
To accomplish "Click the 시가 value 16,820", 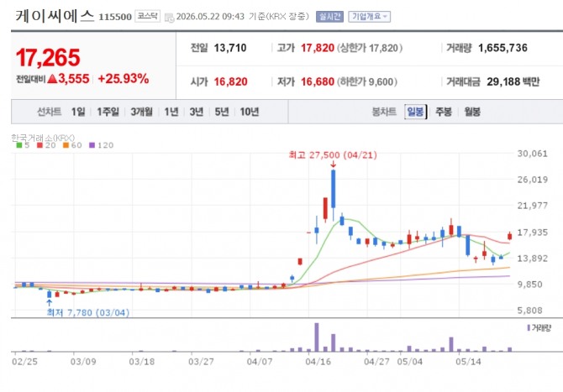I will pyautogui.click(x=230, y=81).
